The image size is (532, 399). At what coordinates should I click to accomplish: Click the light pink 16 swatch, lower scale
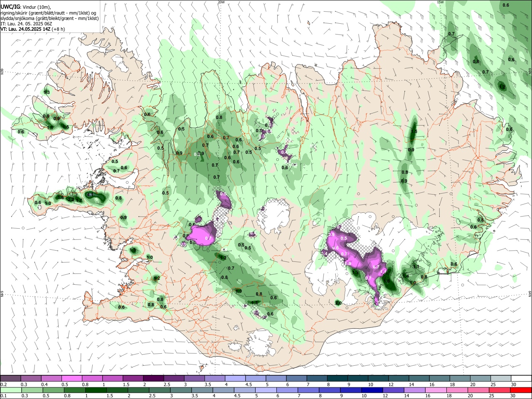coord(436,390)
